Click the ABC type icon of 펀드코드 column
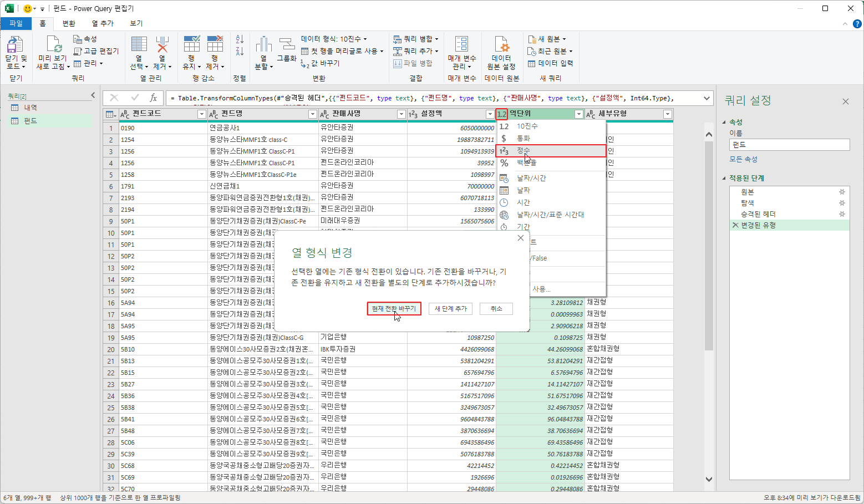The image size is (864, 504). click(125, 114)
